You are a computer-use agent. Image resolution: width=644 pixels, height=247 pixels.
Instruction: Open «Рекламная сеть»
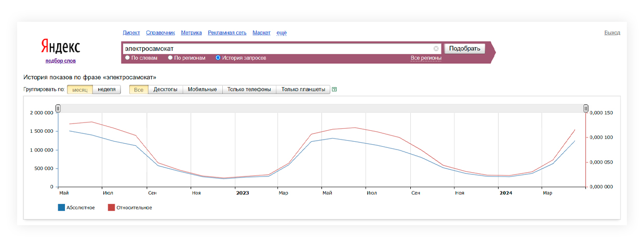point(227,33)
